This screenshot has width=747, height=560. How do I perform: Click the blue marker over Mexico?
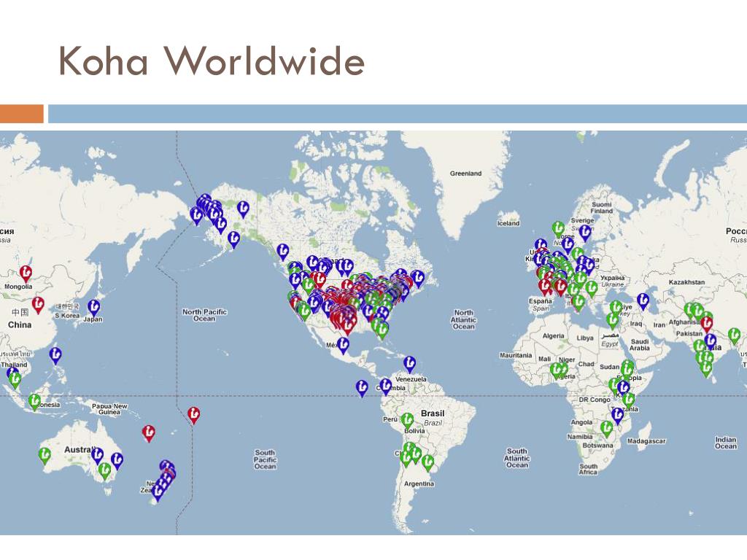(x=343, y=345)
